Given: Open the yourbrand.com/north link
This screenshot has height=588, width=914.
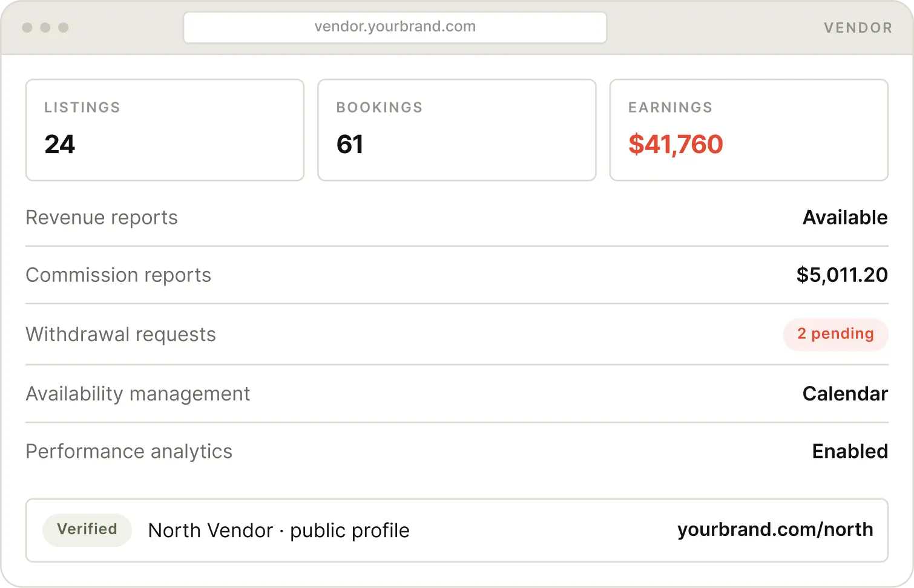Looking at the screenshot, I should pos(775,530).
